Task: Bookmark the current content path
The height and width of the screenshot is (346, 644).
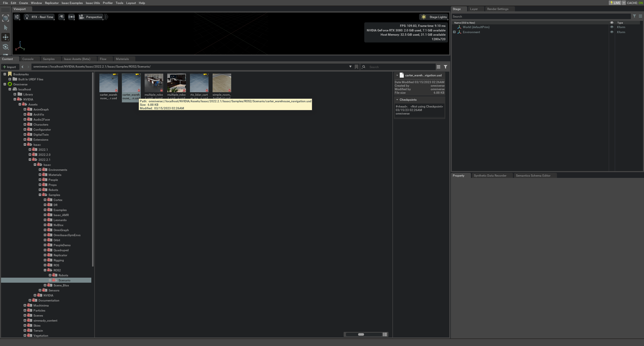Action: click(x=356, y=67)
